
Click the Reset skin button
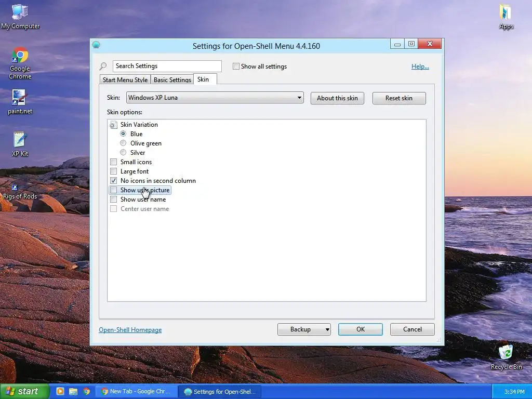pyautogui.click(x=399, y=98)
